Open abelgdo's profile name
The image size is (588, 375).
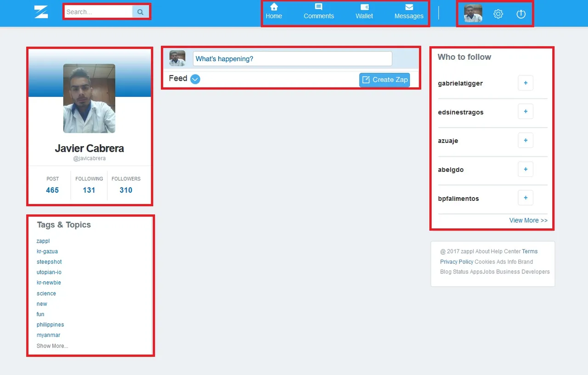[x=451, y=170]
